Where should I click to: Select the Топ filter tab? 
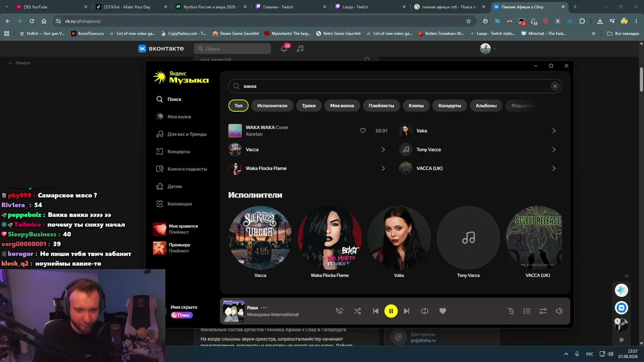click(238, 106)
